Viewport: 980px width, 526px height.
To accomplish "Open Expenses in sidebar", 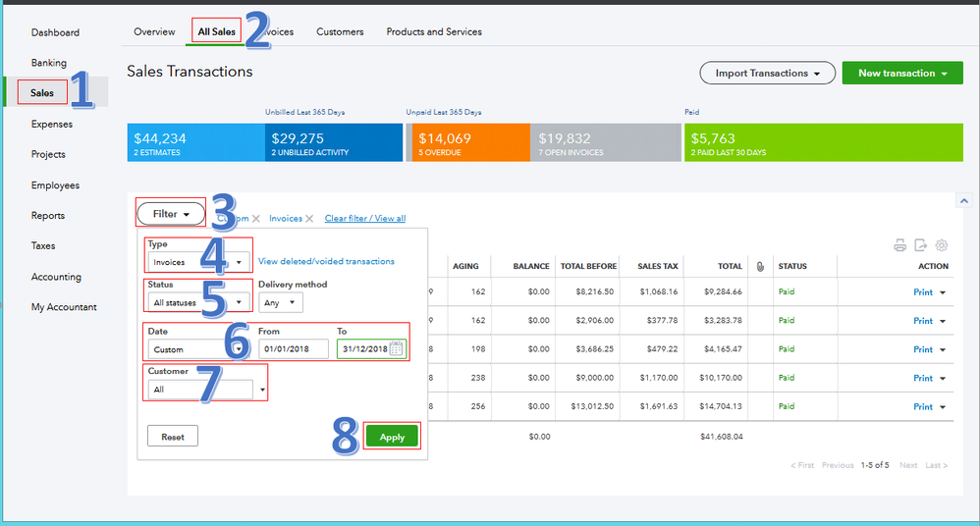I will [x=52, y=124].
